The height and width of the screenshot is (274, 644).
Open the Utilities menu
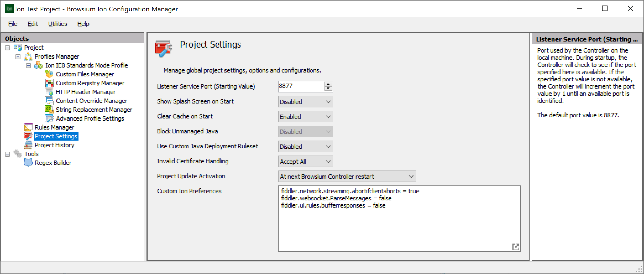[x=57, y=24]
